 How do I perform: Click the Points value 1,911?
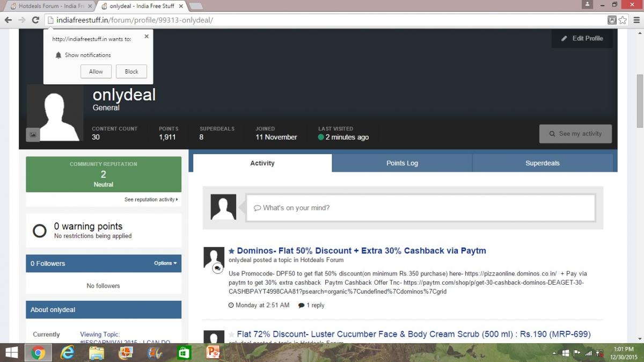coord(167,137)
